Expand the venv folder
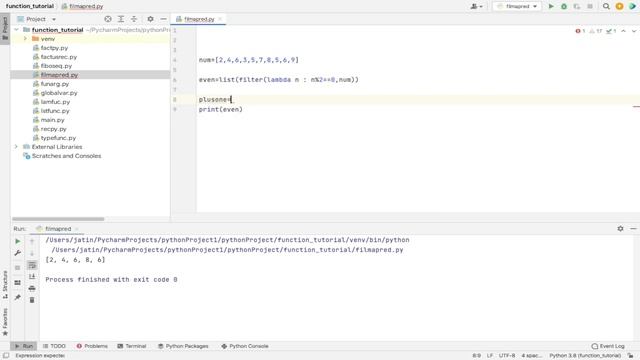Image resolution: width=640 pixels, height=360 pixels. click(25, 39)
